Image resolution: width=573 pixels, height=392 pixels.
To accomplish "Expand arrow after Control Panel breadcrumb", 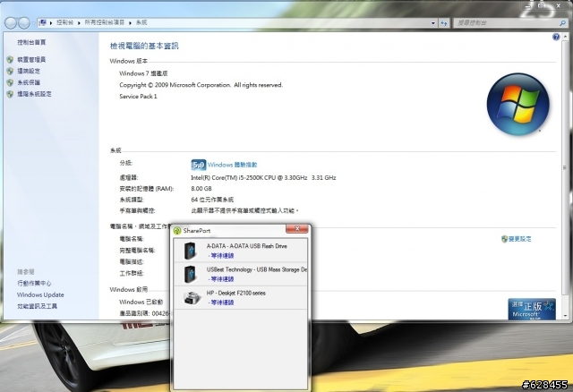I will (79, 23).
